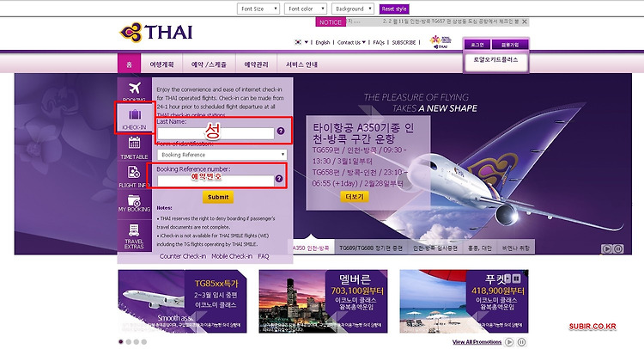Screen dimensions: 644x349
Task: Switch to TG689/TG688 banner tab
Action: click(x=371, y=248)
